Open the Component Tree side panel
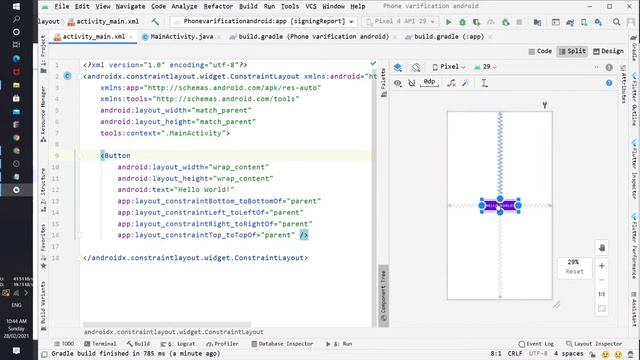This screenshot has width=640, height=360. point(383,296)
